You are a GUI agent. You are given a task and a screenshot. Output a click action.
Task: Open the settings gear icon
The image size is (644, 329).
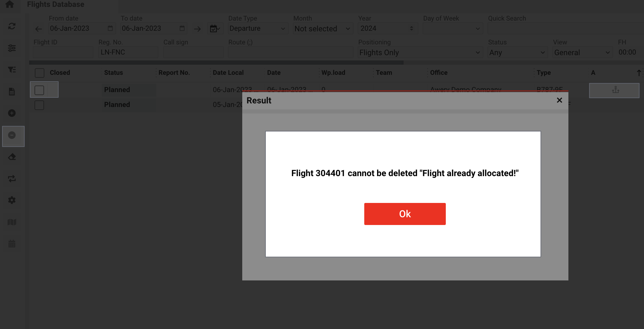(12, 200)
